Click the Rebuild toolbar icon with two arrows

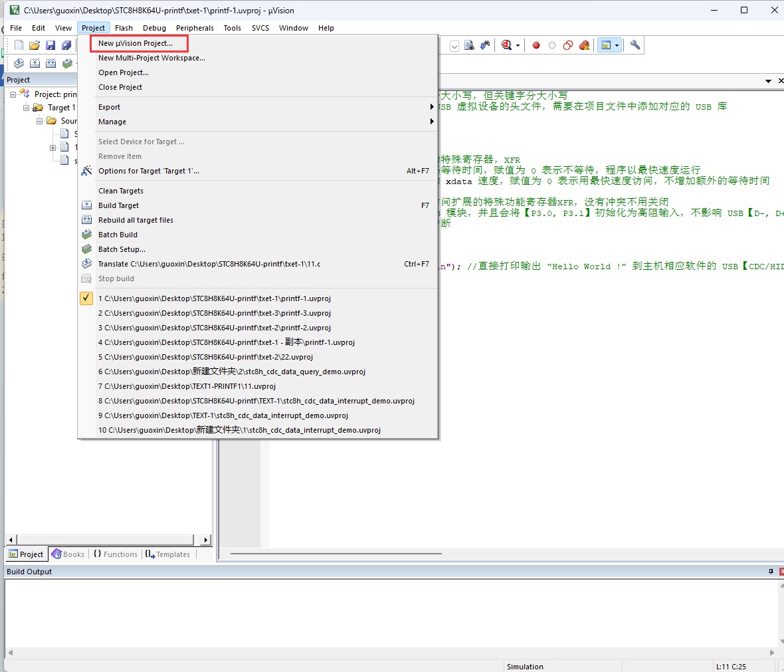[51, 63]
